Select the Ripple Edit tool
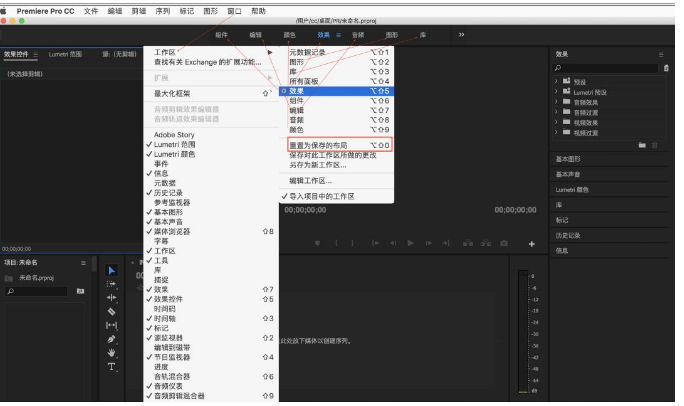This screenshot has width=684, height=406. coord(111,297)
